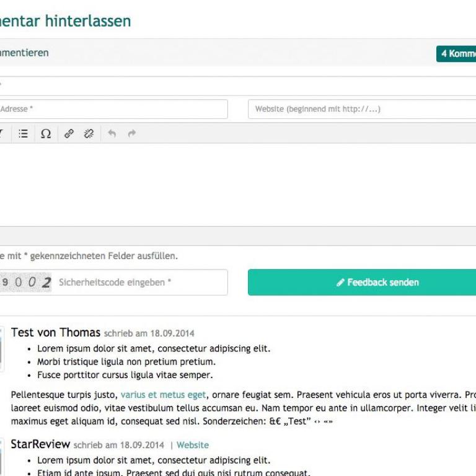Click the name field above the address

[x=236, y=86]
